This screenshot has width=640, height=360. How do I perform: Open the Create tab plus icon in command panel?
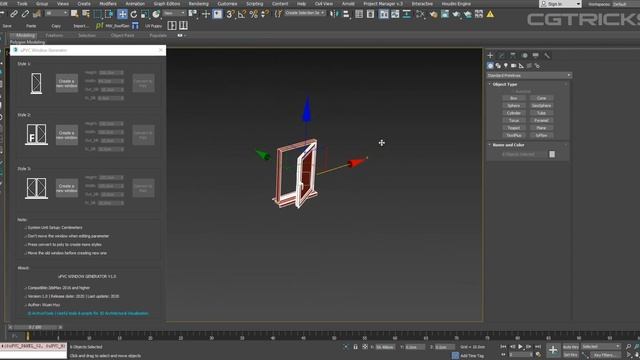[490, 55]
